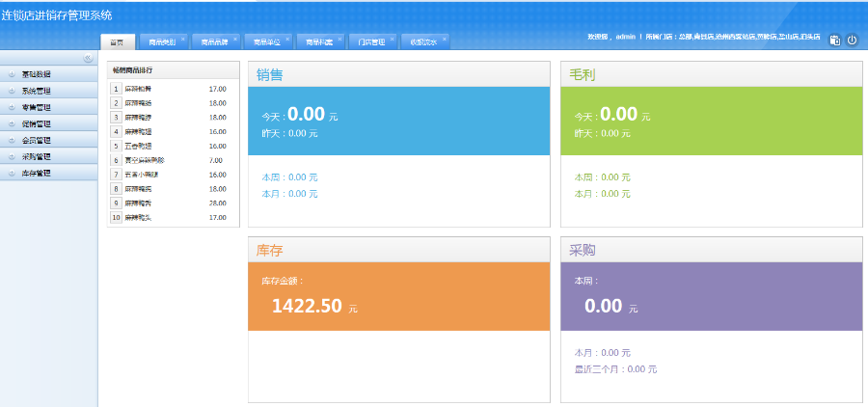The width and height of the screenshot is (868, 407).
Task: Open the 收银流水 tab
Action: coord(423,42)
